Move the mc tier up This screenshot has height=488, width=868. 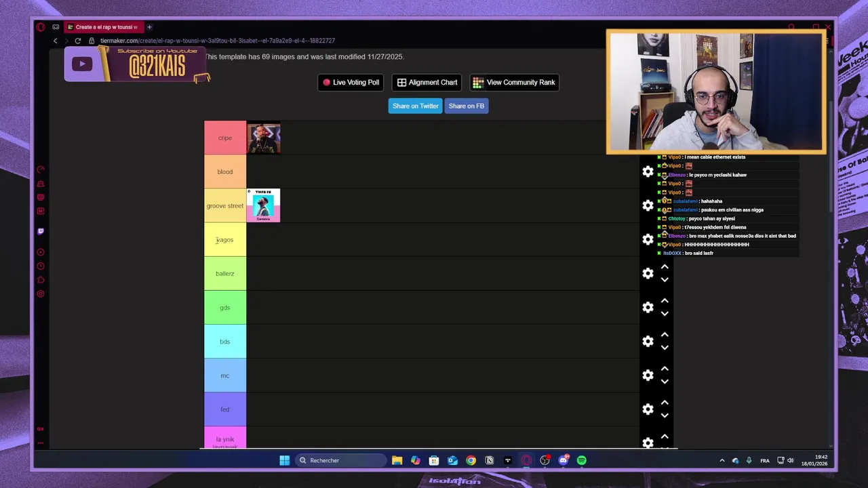click(x=665, y=369)
